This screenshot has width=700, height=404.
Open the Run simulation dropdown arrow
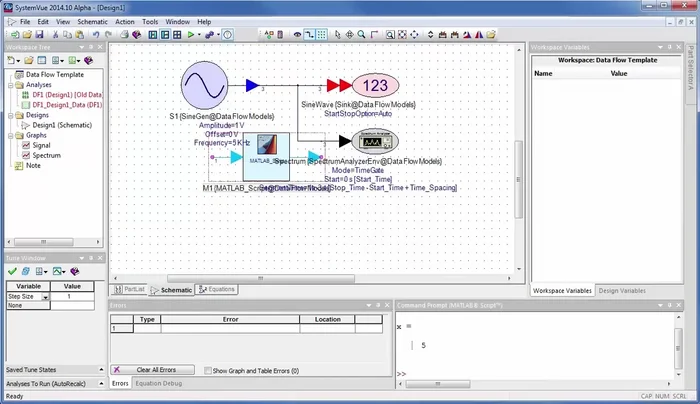[x=199, y=35]
